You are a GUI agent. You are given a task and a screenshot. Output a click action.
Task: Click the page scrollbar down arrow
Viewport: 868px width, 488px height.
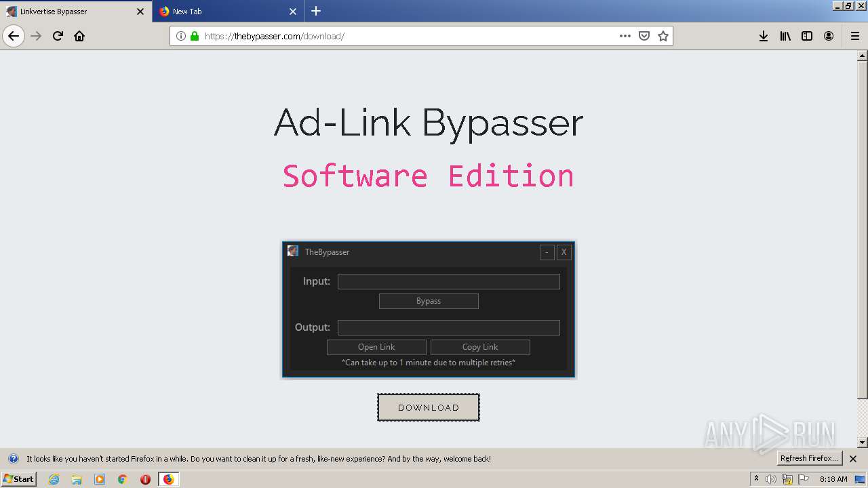(x=863, y=443)
